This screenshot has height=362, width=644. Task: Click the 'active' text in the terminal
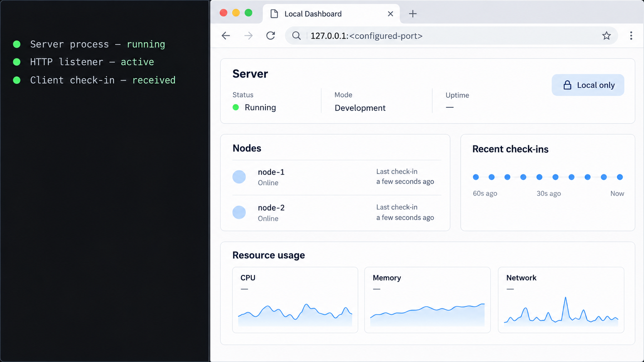(x=138, y=62)
